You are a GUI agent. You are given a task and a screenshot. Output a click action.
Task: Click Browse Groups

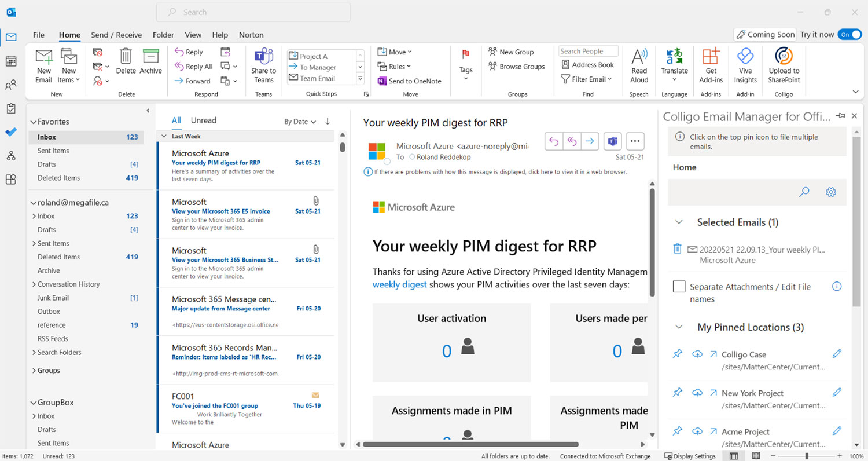pyautogui.click(x=516, y=67)
